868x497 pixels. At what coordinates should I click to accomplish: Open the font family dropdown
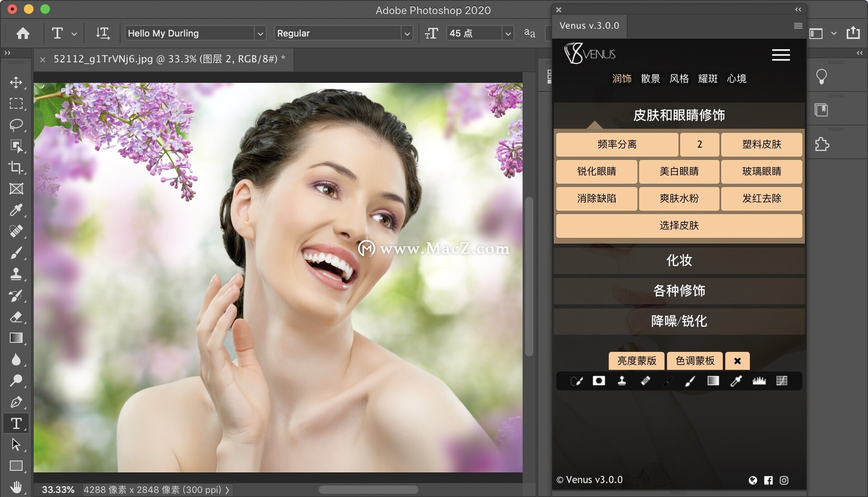pos(260,33)
